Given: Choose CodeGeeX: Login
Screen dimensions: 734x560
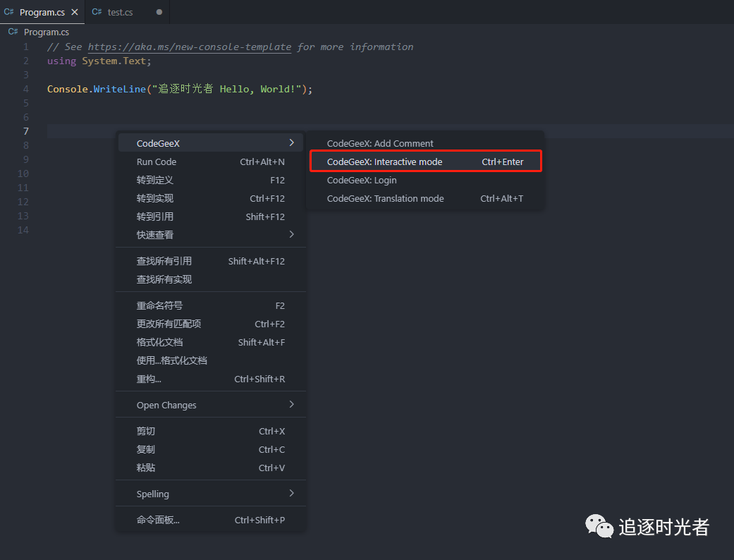Looking at the screenshot, I should 425,180.
